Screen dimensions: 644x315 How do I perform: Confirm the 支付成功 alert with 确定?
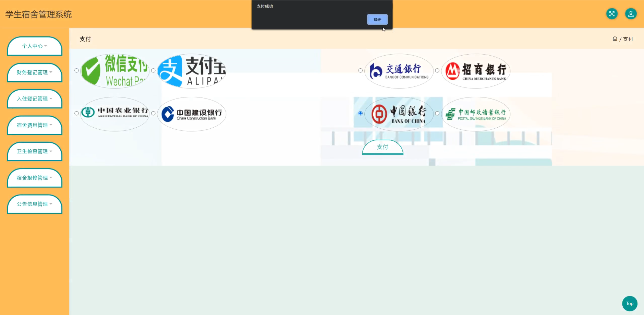click(377, 20)
